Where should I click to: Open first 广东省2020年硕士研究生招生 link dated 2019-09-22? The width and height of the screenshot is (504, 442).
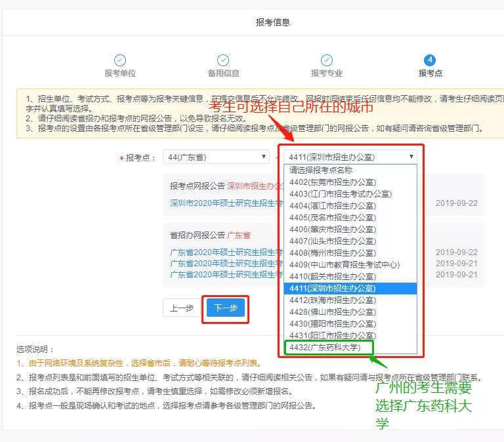click(226, 252)
